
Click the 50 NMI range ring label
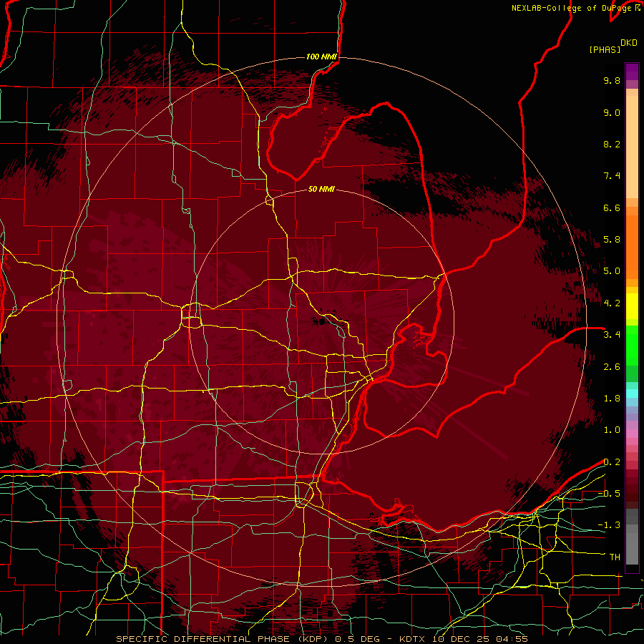click(321, 190)
